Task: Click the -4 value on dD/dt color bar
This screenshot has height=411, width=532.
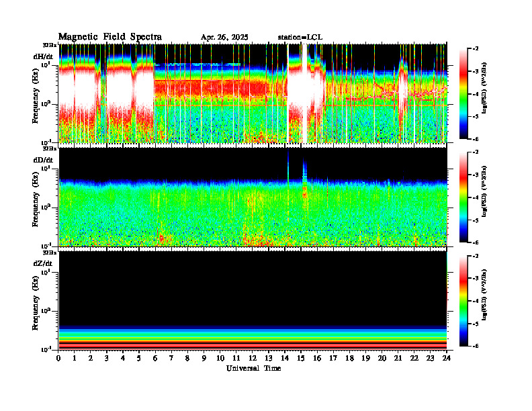Action: point(476,197)
